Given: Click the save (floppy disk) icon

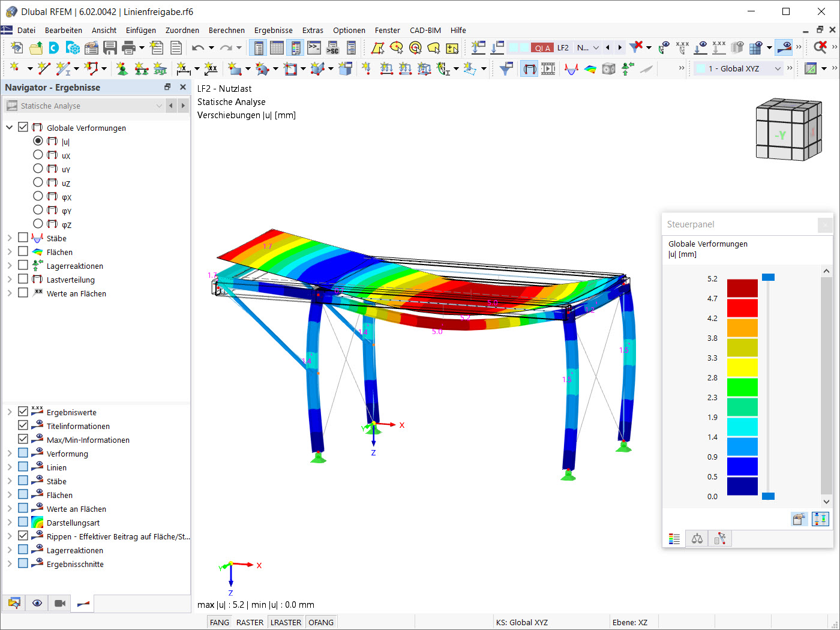Looking at the screenshot, I should pyautogui.click(x=110, y=47).
